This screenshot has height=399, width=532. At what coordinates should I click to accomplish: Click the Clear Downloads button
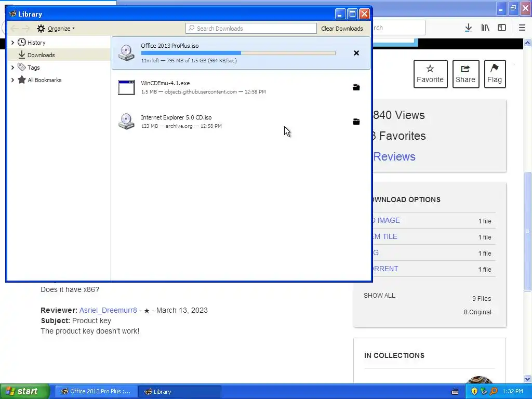pos(342,29)
